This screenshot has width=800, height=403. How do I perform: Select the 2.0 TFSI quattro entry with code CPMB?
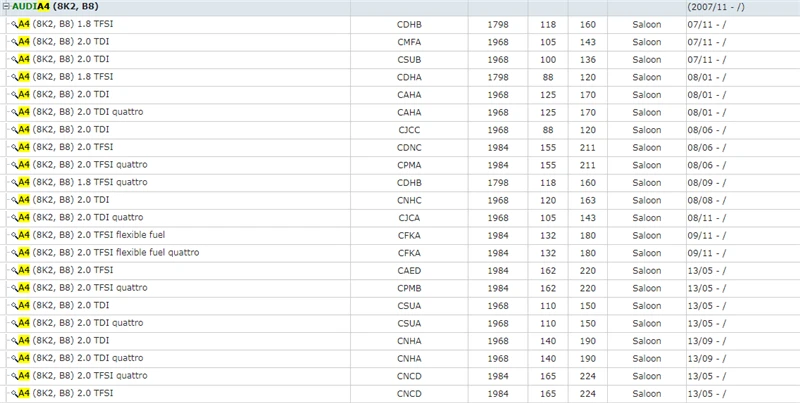pyautogui.click(x=83, y=288)
